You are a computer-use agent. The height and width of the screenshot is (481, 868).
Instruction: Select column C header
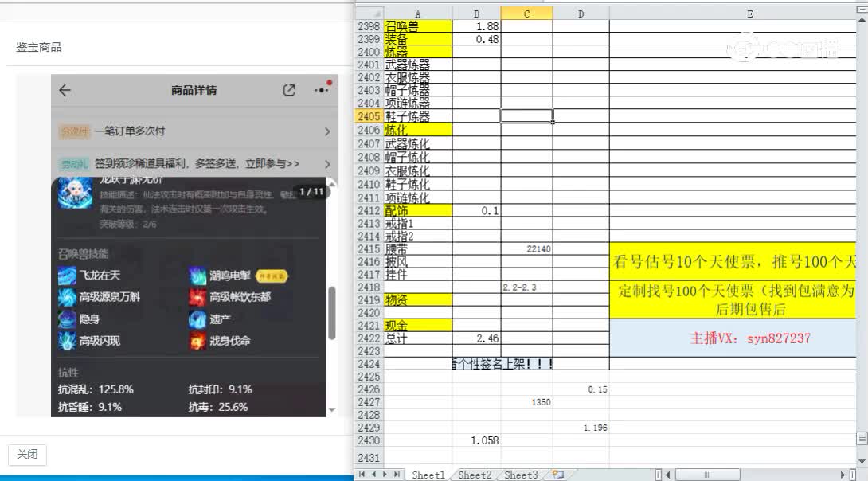pyautogui.click(x=526, y=14)
